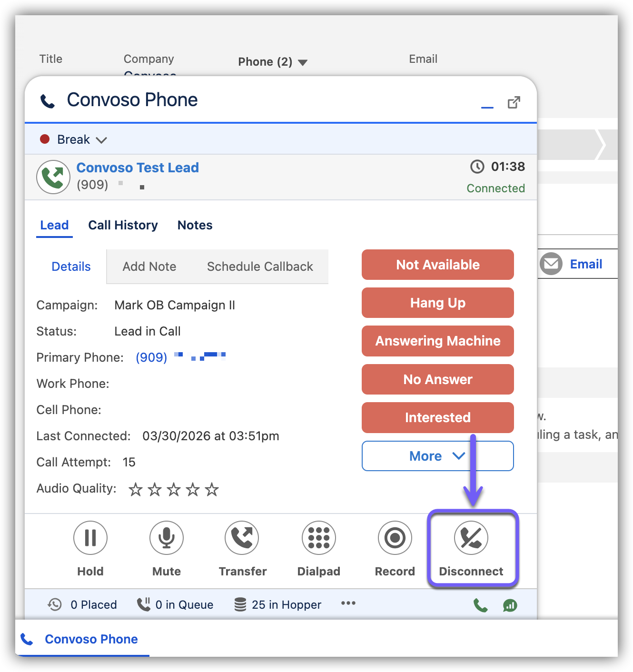This screenshot has height=672, width=633.
Task: Select the Answering Machine disposition
Action: [x=437, y=341]
